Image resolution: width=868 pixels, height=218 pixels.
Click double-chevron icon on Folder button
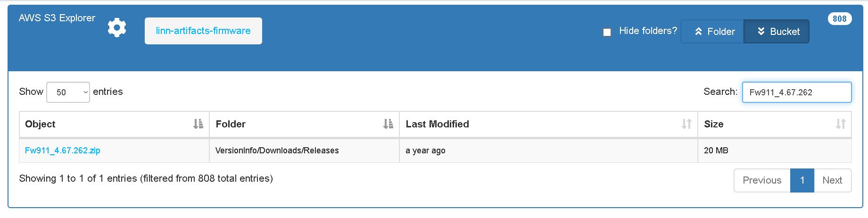point(699,32)
